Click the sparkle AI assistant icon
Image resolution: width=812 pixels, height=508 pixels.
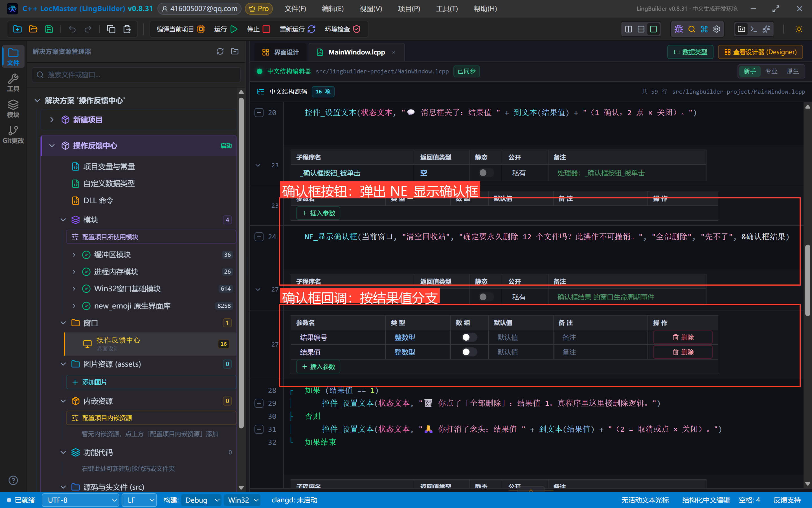click(766, 29)
